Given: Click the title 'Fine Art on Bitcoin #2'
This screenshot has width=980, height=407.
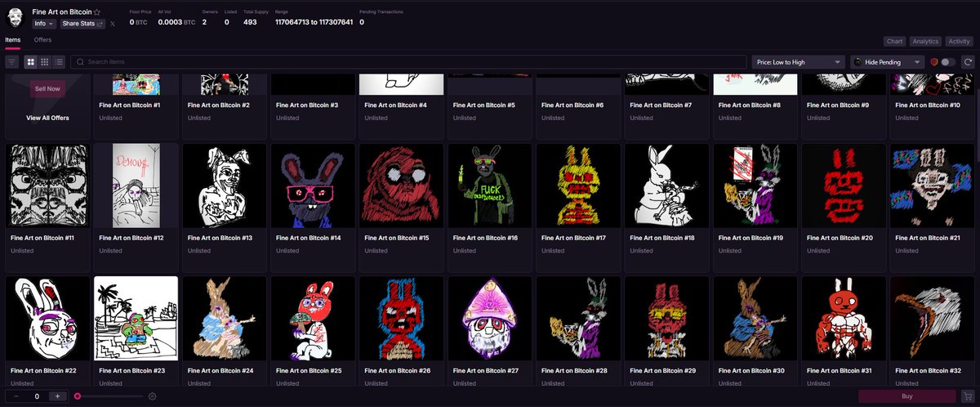Looking at the screenshot, I should [x=218, y=105].
